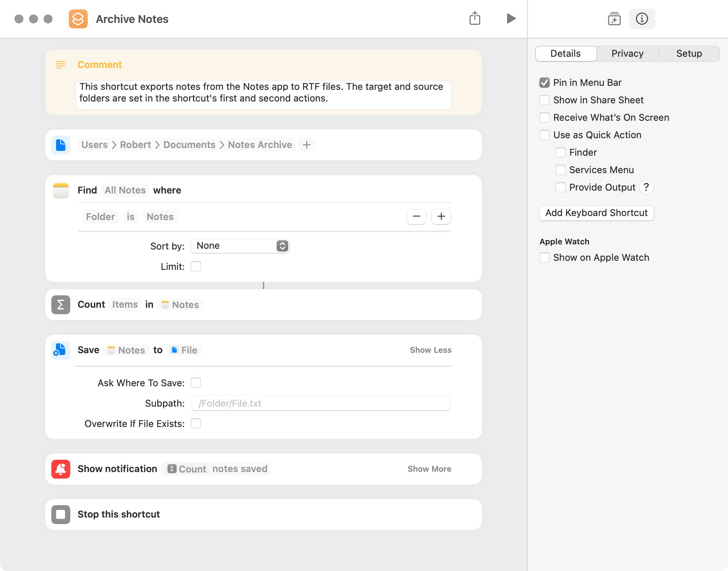Click the 'notes saved' notification text

click(x=240, y=469)
